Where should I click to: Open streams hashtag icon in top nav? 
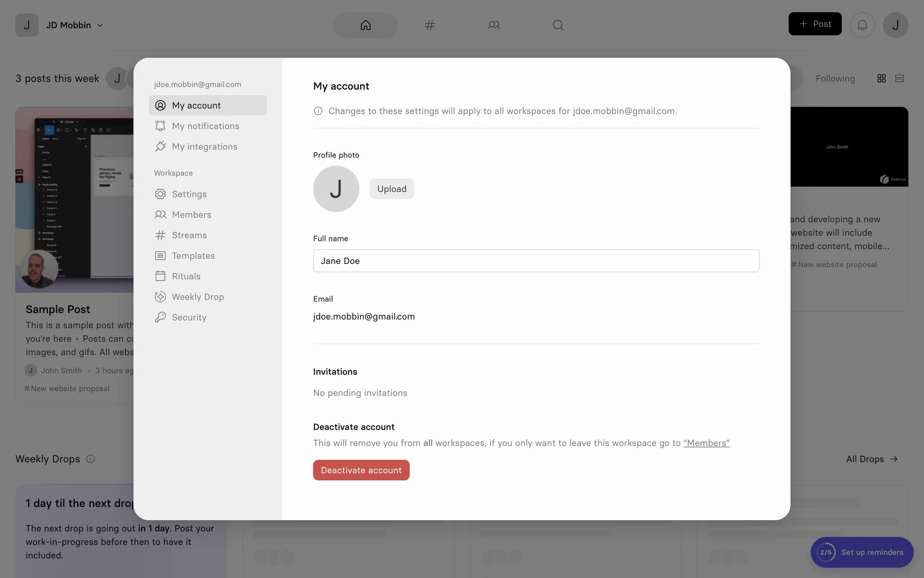pyautogui.click(x=430, y=25)
